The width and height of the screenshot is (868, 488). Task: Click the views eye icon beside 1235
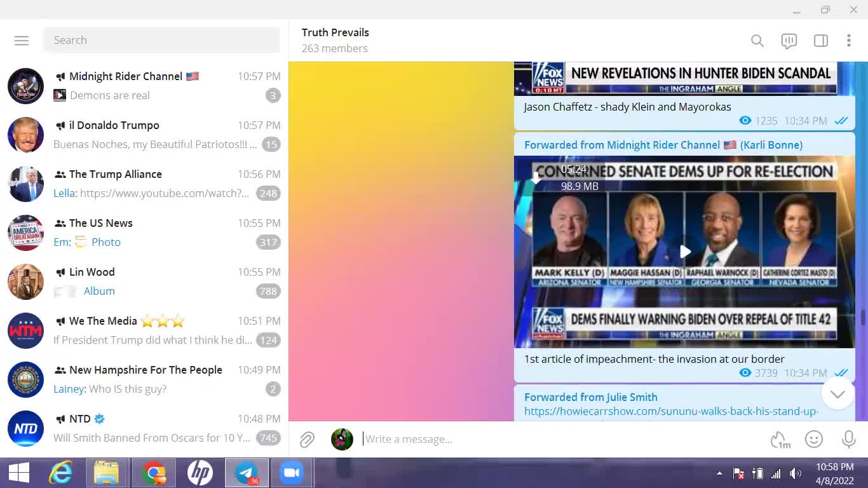tap(745, 121)
